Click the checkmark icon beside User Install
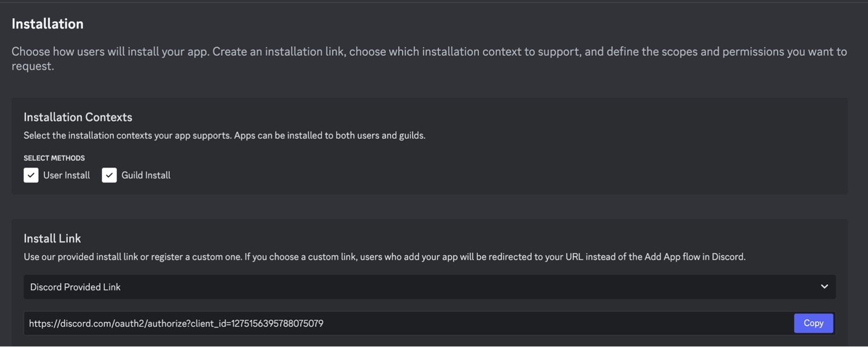The width and height of the screenshot is (868, 348). (x=31, y=175)
